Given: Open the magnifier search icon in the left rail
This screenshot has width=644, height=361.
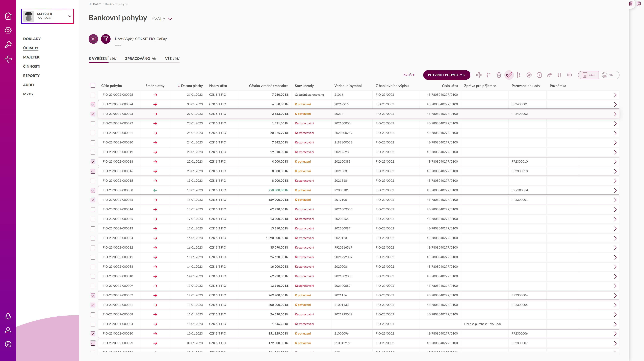Looking at the screenshot, I should [8, 45].
